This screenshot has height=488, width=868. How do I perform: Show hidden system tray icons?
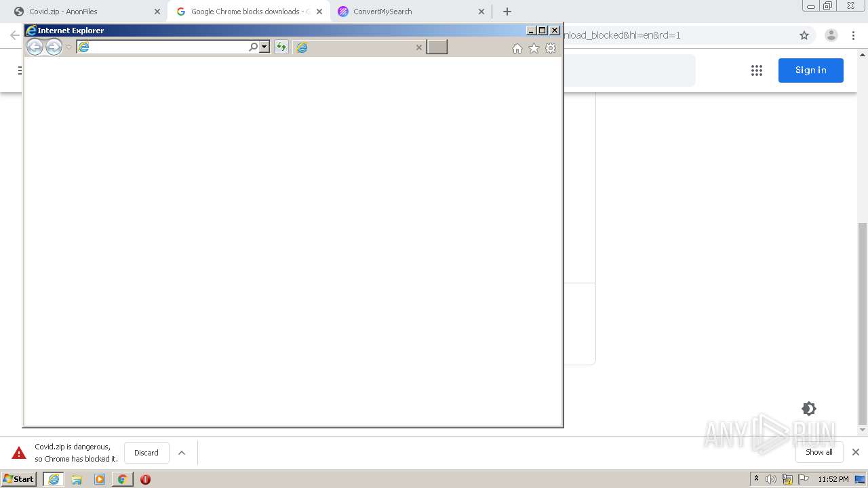756,479
